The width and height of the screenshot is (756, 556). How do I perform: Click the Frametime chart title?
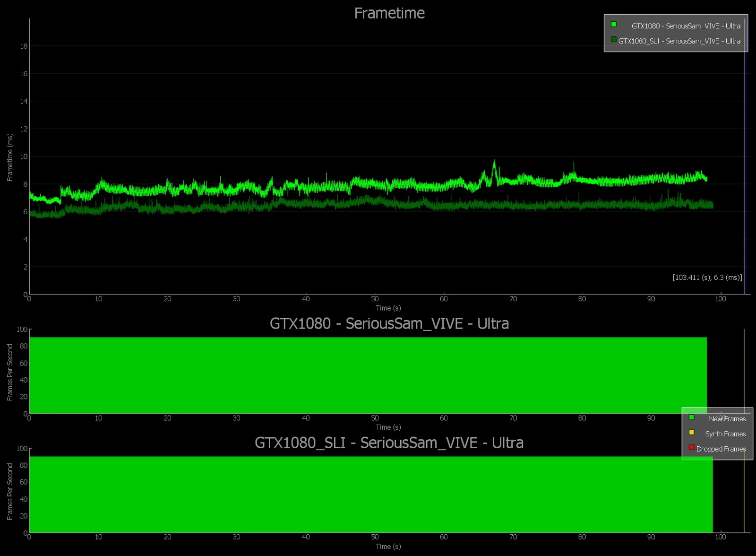click(389, 13)
